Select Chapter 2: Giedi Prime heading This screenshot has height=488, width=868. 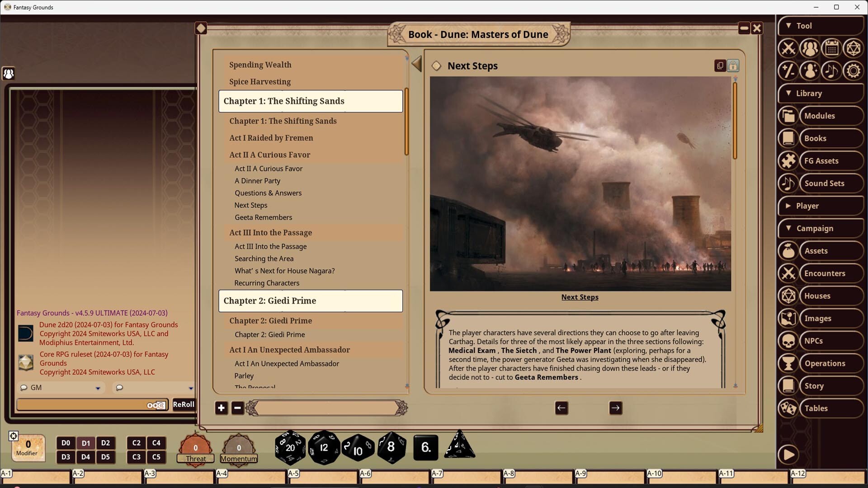[x=310, y=301]
